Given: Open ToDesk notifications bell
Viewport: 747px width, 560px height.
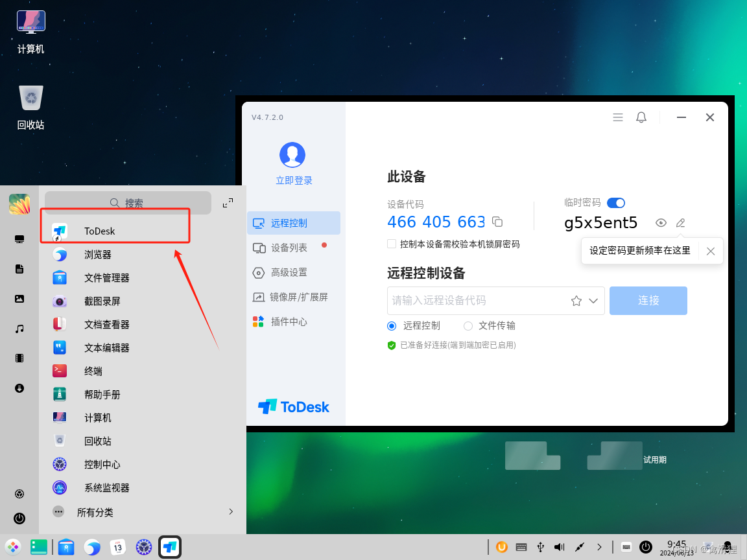Looking at the screenshot, I should (641, 117).
